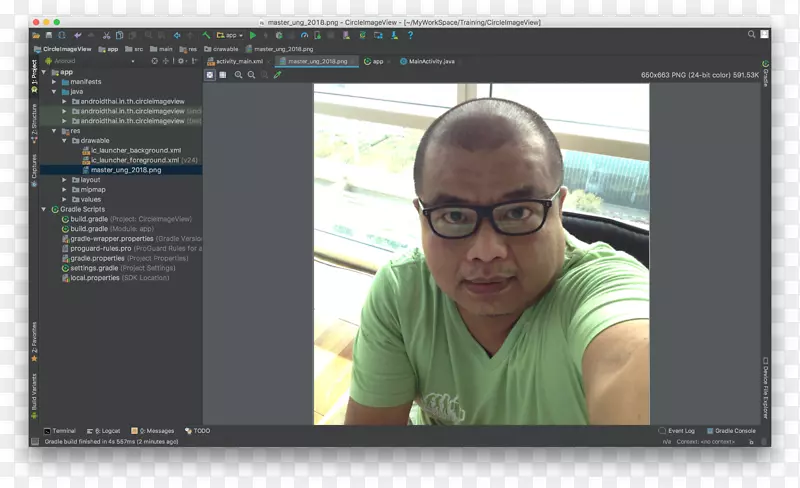Click the Search Everywhere magnifier icon
The image size is (800, 488).
751,34
